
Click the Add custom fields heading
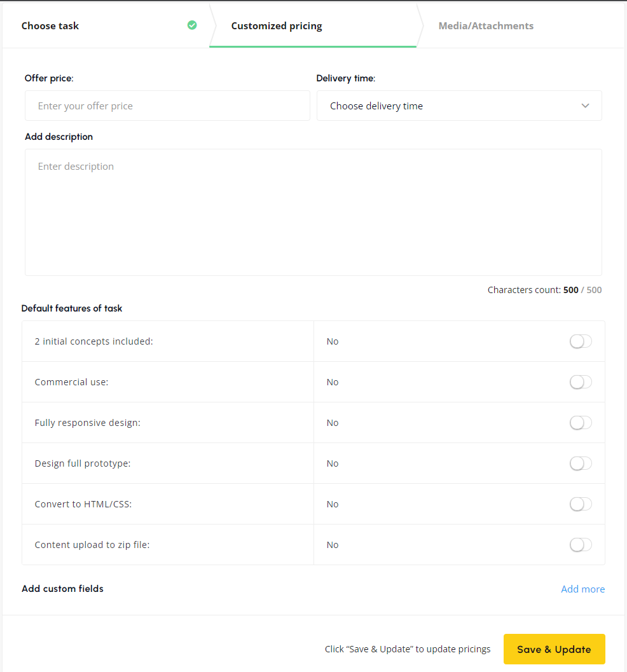[x=62, y=589]
